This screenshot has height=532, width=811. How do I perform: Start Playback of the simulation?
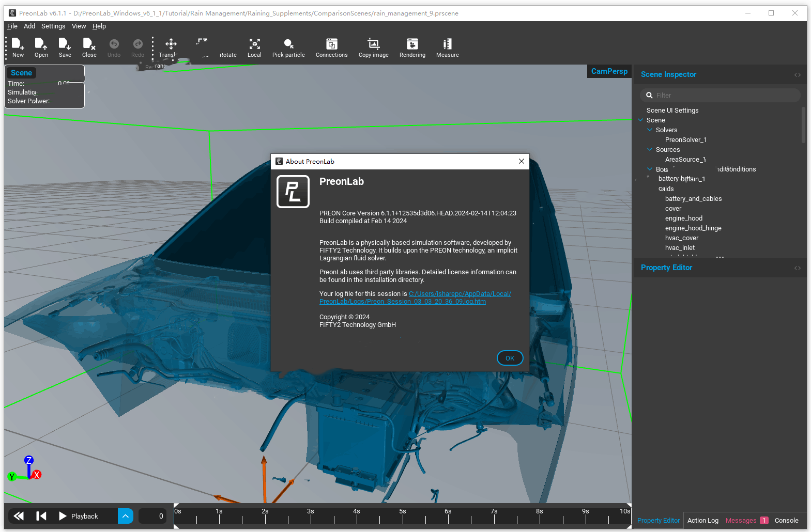click(x=79, y=516)
